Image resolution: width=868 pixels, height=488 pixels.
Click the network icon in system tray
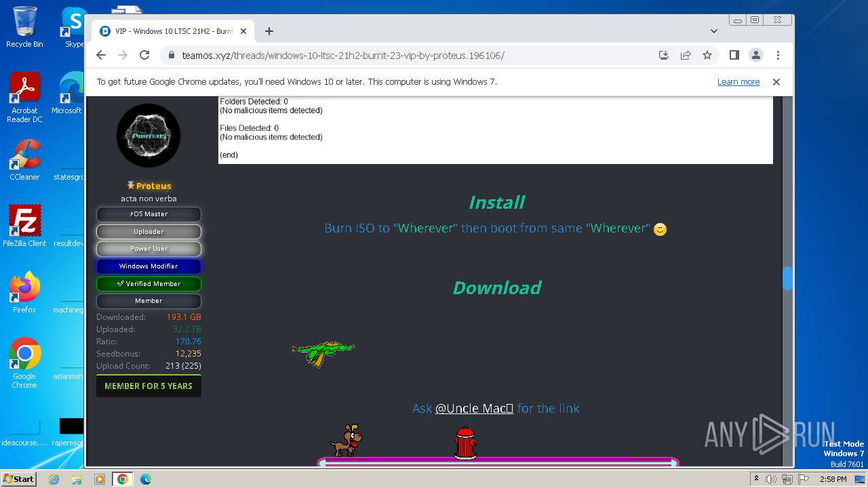[787, 479]
